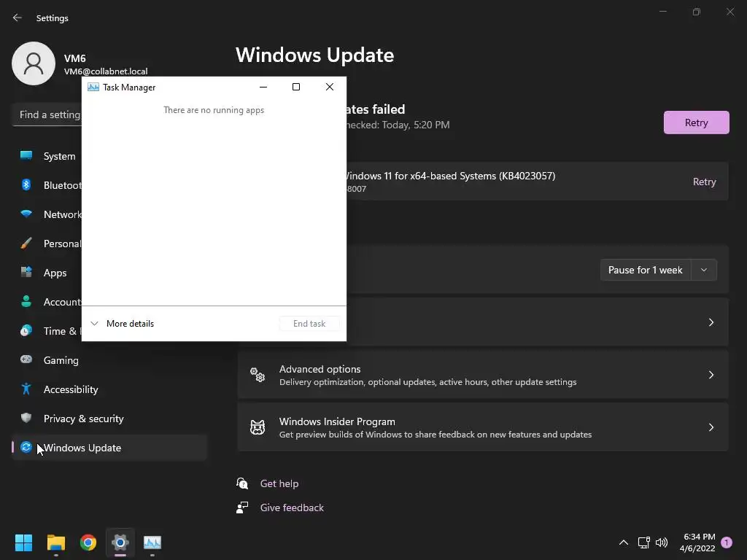Image resolution: width=747 pixels, height=560 pixels.
Task: Open Google Chrome from the taskbar
Action: (88, 542)
